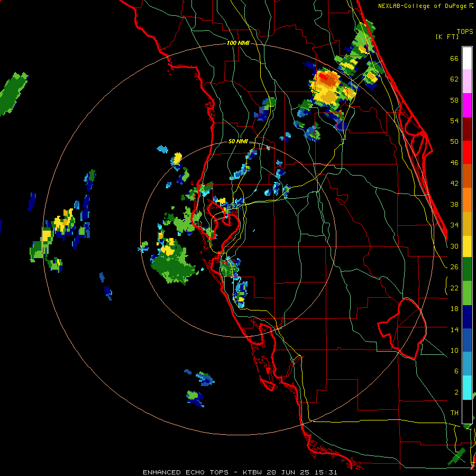Click the 10 value on the scale
This screenshot has height=476, width=476.
click(x=454, y=351)
